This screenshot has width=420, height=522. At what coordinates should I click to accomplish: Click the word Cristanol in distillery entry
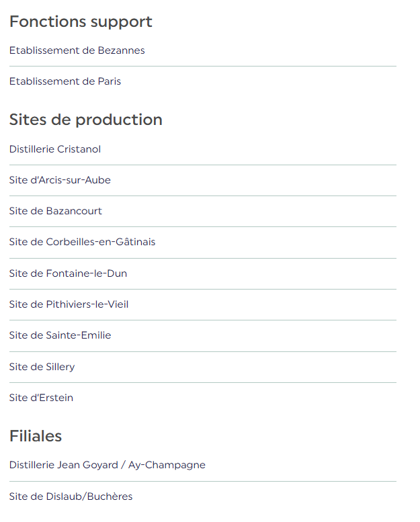click(x=79, y=149)
